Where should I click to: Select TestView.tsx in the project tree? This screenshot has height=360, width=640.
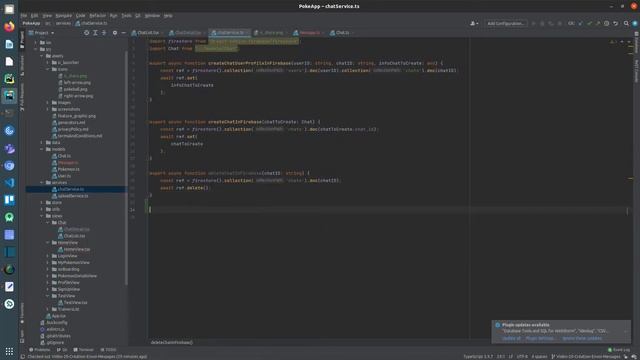[x=76, y=302]
